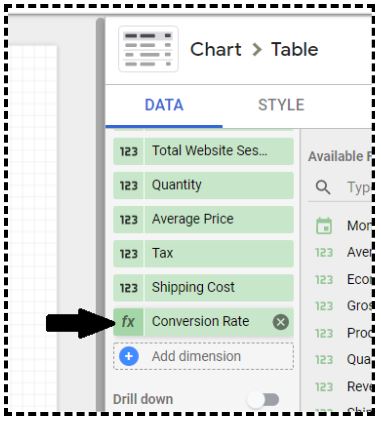Open the fx formula icon for Conversion Rate

tap(128, 322)
